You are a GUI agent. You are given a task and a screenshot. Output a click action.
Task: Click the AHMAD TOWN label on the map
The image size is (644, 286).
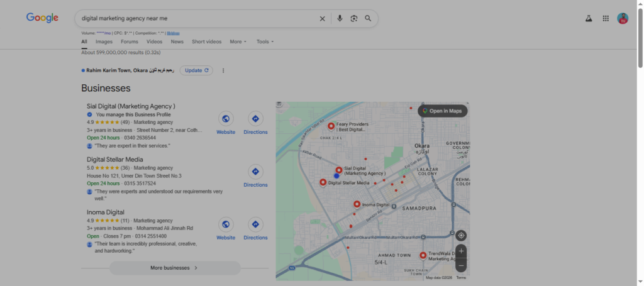[x=394, y=255]
